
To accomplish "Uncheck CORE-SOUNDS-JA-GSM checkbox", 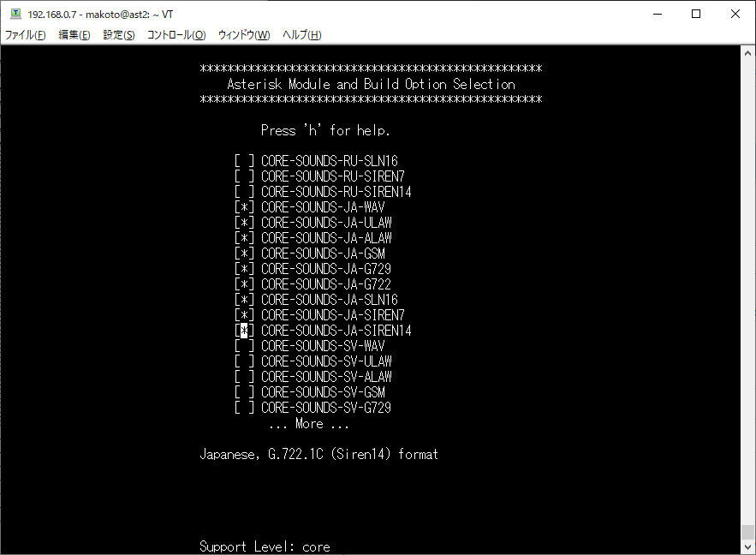I will pyautogui.click(x=244, y=254).
